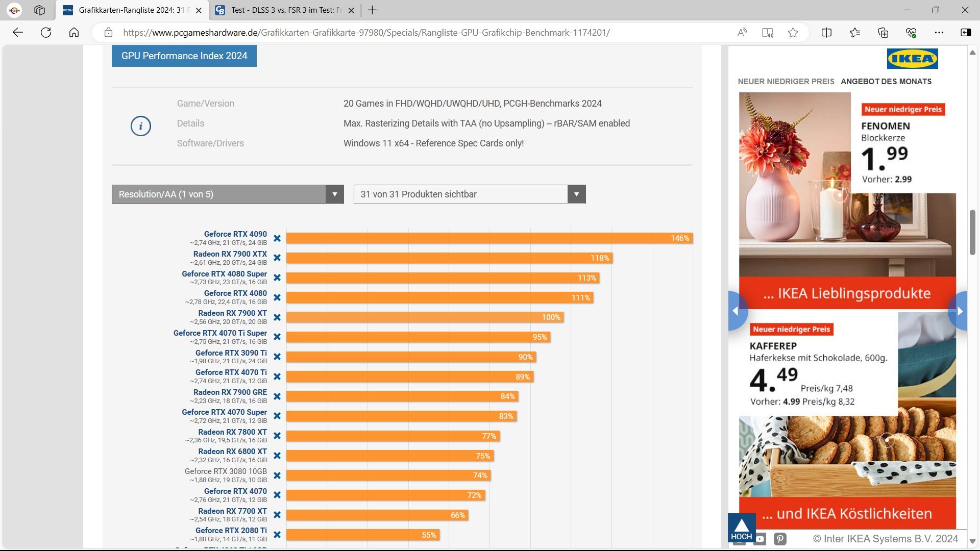The height and width of the screenshot is (551, 980).
Task: Click Radeon RX 7900 GRE link
Action: pyautogui.click(x=230, y=392)
